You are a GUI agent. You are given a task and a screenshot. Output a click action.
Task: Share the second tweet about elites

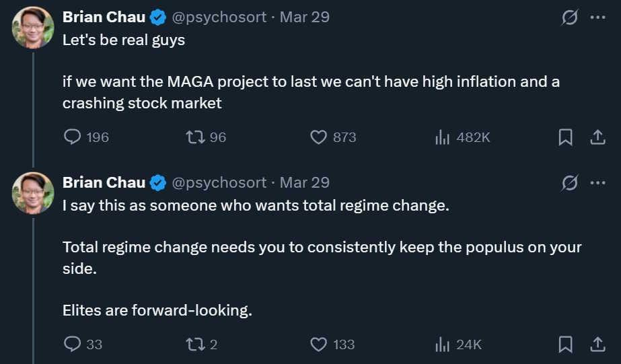[x=597, y=344]
